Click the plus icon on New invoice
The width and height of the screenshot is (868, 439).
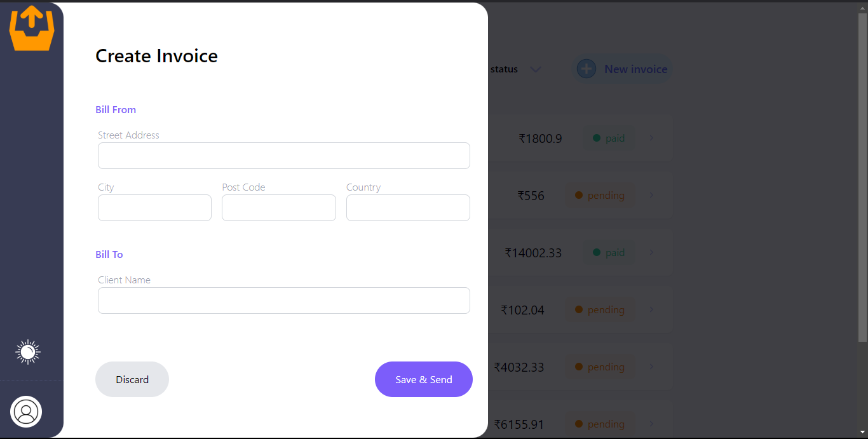(587, 69)
